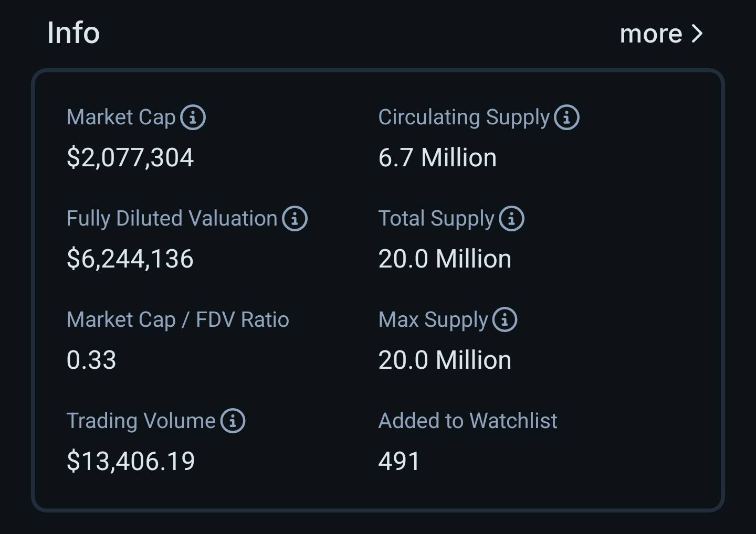Click the Fully Diluted Valuation label text

coord(172,218)
